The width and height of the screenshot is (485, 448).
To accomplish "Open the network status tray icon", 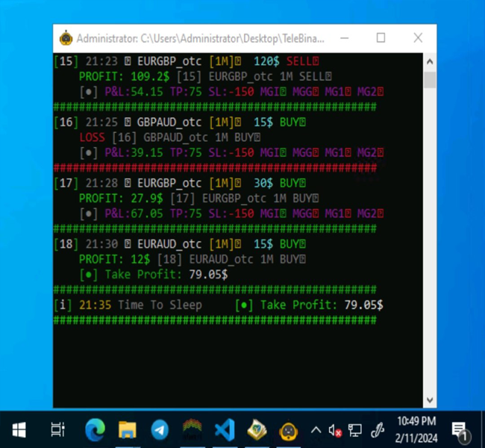I will click(355, 430).
